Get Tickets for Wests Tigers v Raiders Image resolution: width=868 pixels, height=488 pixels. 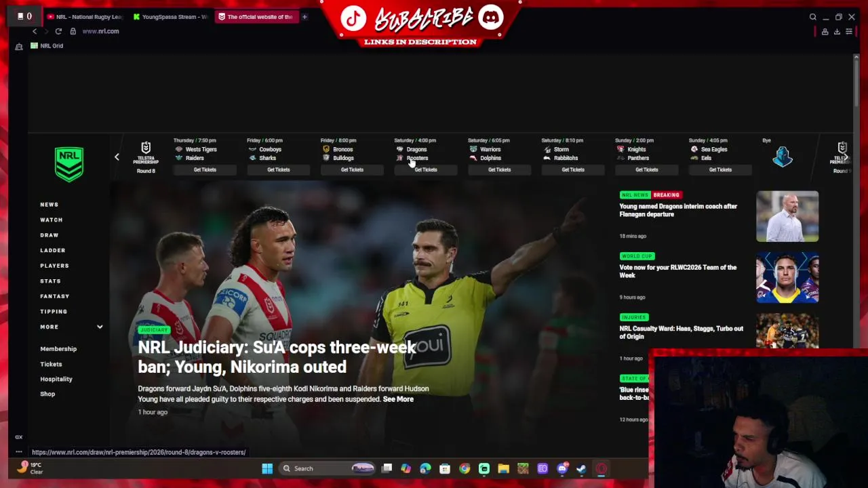tap(205, 169)
